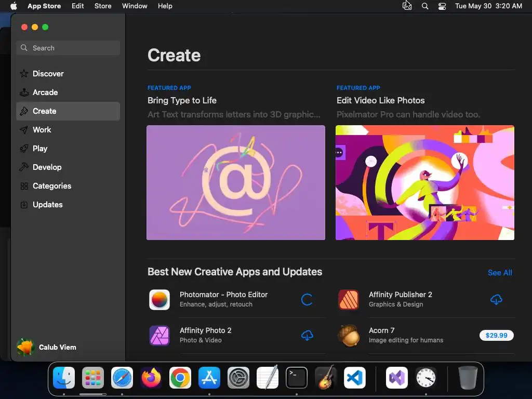Screen dimensions: 532x399
Task: Select the Develop section
Action: (68, 167)
